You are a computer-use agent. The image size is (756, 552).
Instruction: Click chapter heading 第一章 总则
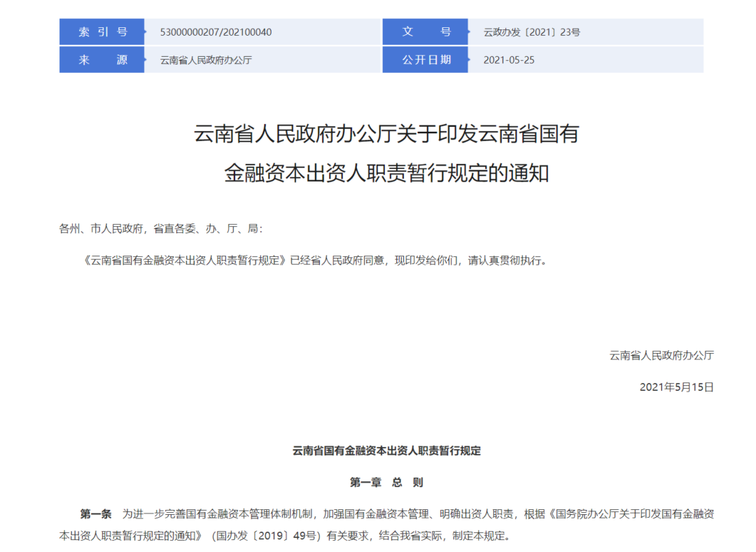pyautogui.click(x=386, y=482)
